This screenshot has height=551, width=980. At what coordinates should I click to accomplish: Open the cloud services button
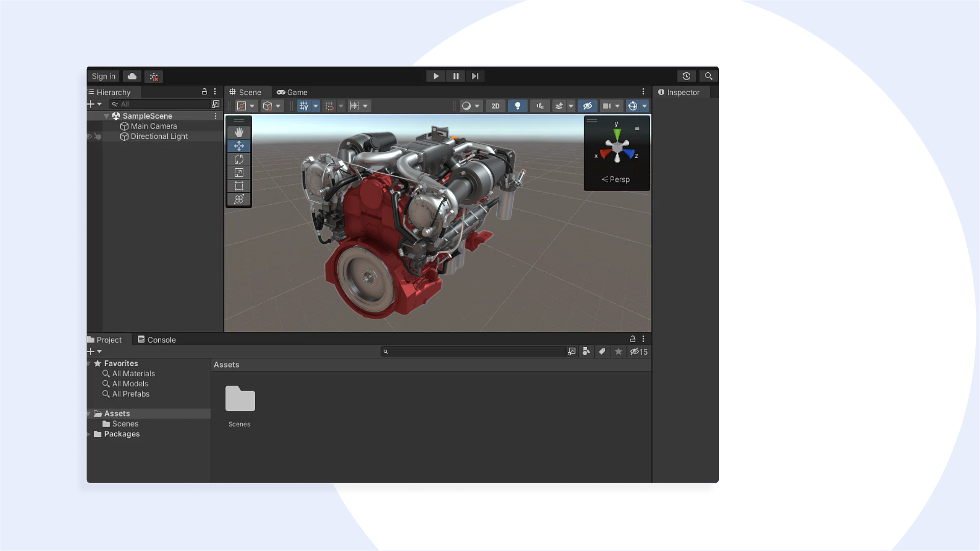click(132, 76)
